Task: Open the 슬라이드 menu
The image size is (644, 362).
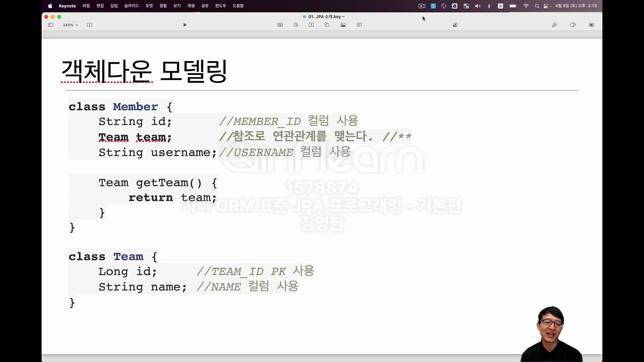Action: point(131,6)
